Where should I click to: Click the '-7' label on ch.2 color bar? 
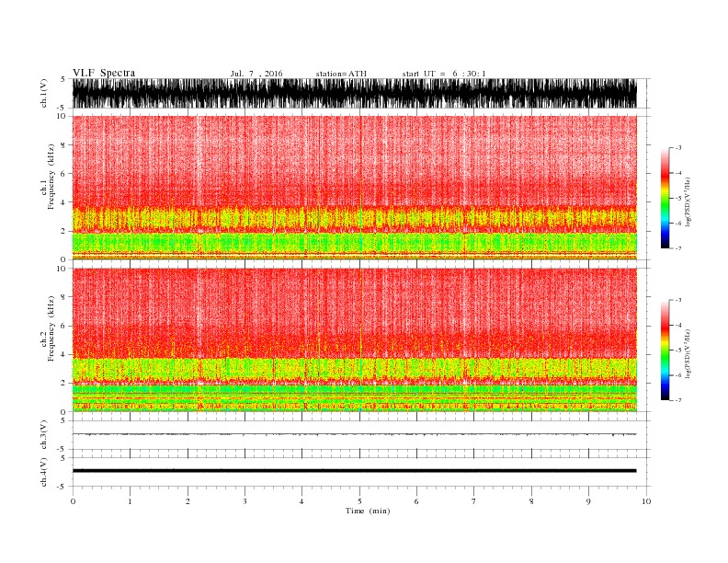[x=677, y=400]
